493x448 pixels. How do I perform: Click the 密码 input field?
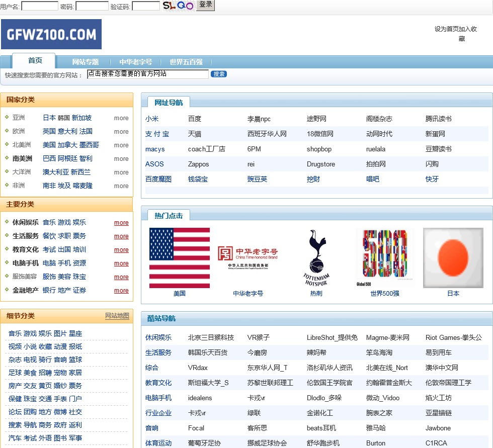(x=92, y=6)
